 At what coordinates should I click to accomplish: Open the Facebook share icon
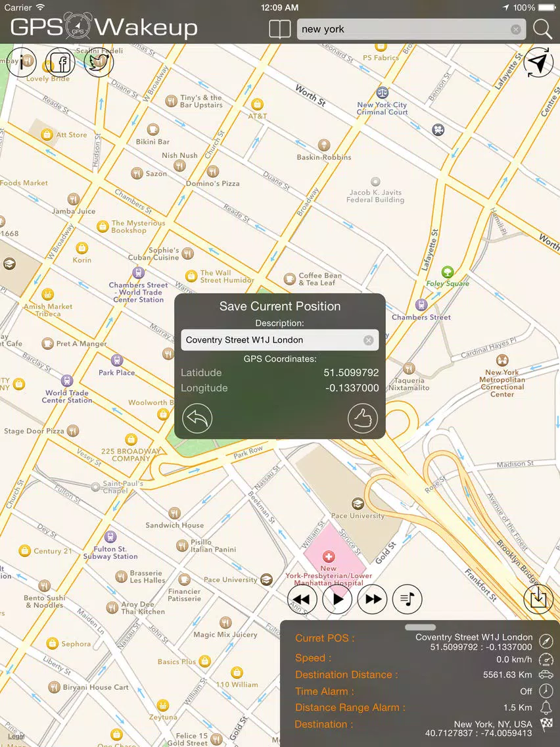60,62
